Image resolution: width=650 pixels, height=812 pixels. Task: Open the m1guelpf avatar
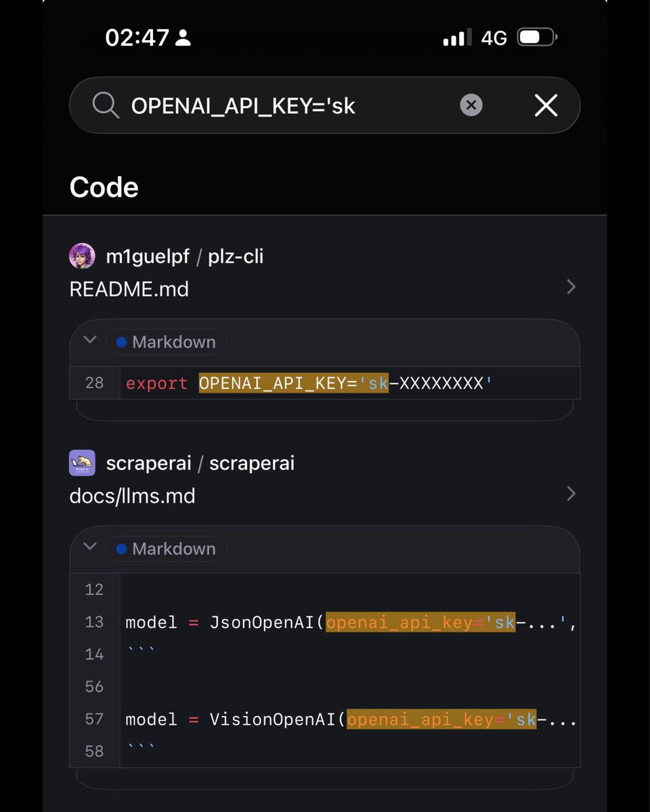point(83,256)
